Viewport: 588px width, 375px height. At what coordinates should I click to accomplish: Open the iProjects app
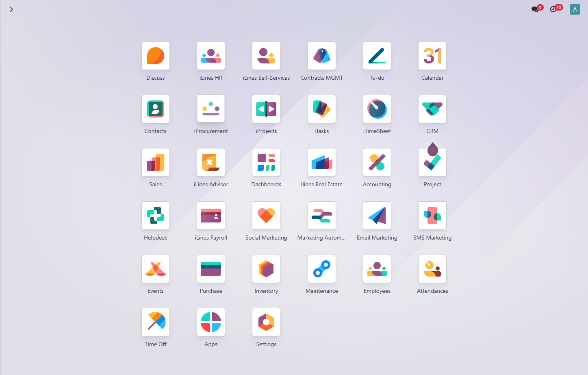click(x=266, y=109)
